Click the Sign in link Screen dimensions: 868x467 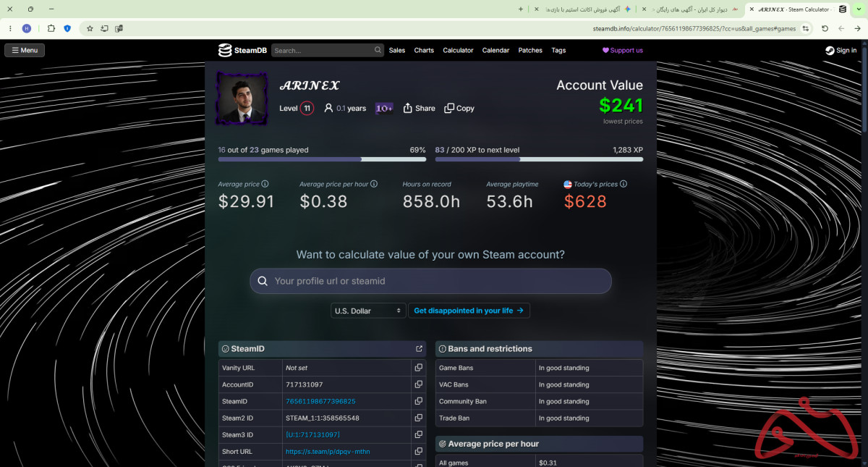pyautogui.click(x=846, y=50)
